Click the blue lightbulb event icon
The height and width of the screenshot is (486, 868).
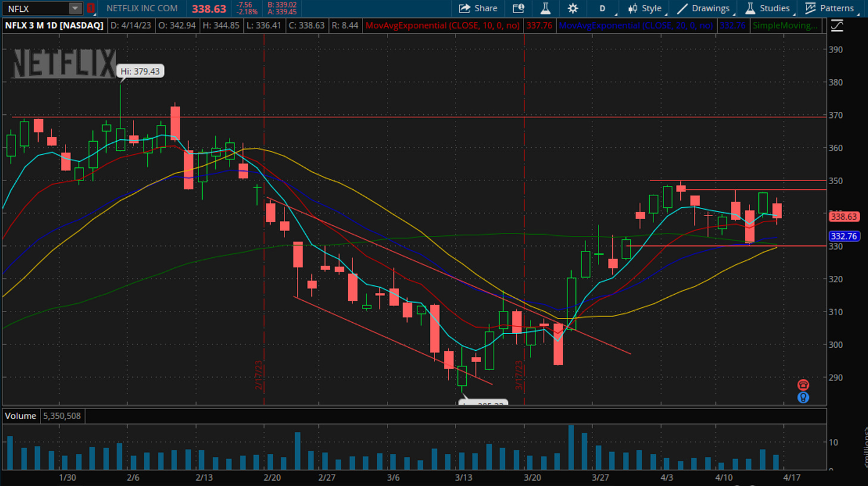(803, 397)
